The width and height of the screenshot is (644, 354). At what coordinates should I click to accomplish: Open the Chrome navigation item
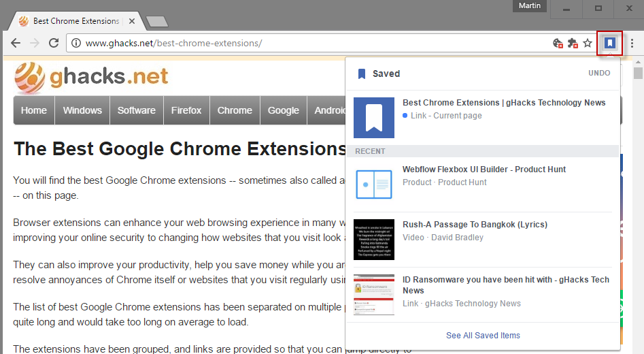coord(235,110)
